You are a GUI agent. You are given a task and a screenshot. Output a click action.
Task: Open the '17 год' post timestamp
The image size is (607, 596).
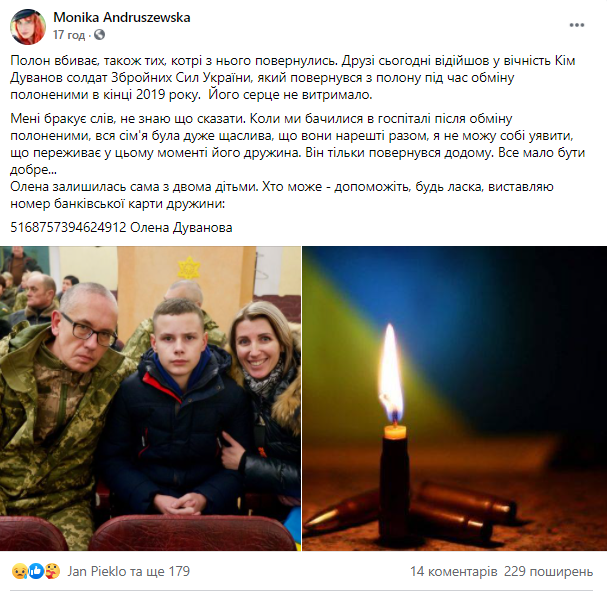click(x=69, y=35)
